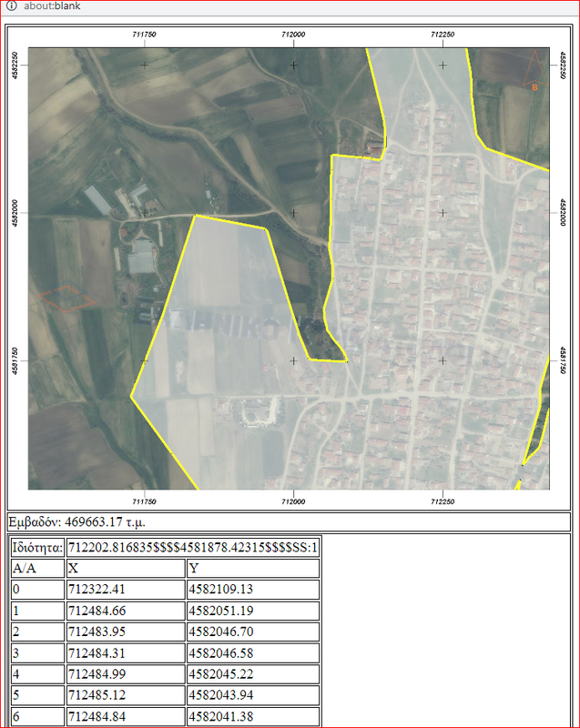Image resolution: width=580 pixels, height=728 pixels.
Task: Click the X value 712322.41 cell
Action: pyautogui.click(x=124, y=590)
